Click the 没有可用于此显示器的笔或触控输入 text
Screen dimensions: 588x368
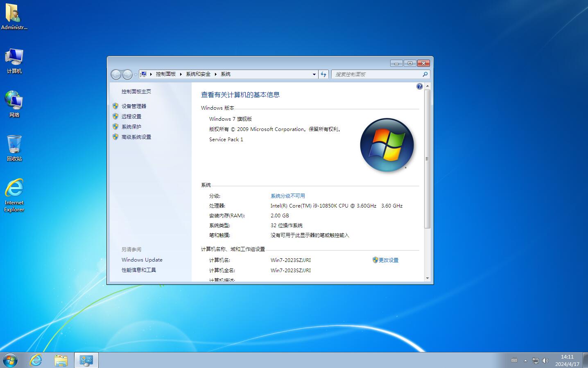[x=310, y=235]
